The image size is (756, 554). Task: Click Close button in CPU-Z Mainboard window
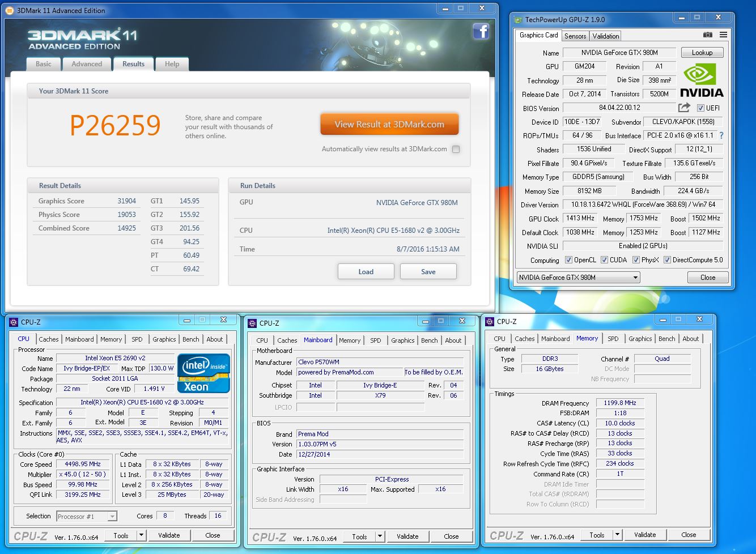pyautogui.click(x=451, y=536)
